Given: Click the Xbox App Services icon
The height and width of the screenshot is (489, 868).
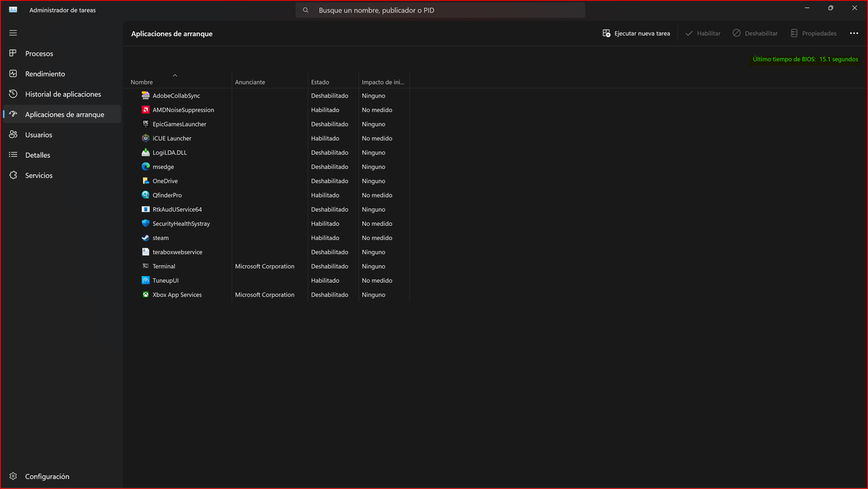Looking at the screenshot, I should point(146,295).
